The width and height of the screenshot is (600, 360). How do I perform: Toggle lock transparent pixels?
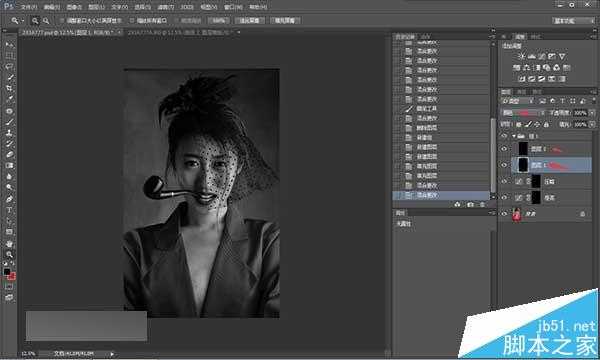tap(519, 124)
